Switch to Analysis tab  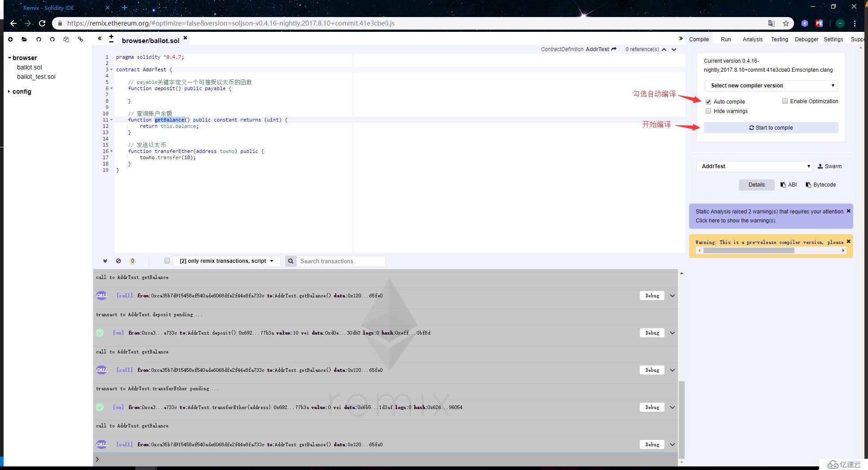[x=753, y=39]
